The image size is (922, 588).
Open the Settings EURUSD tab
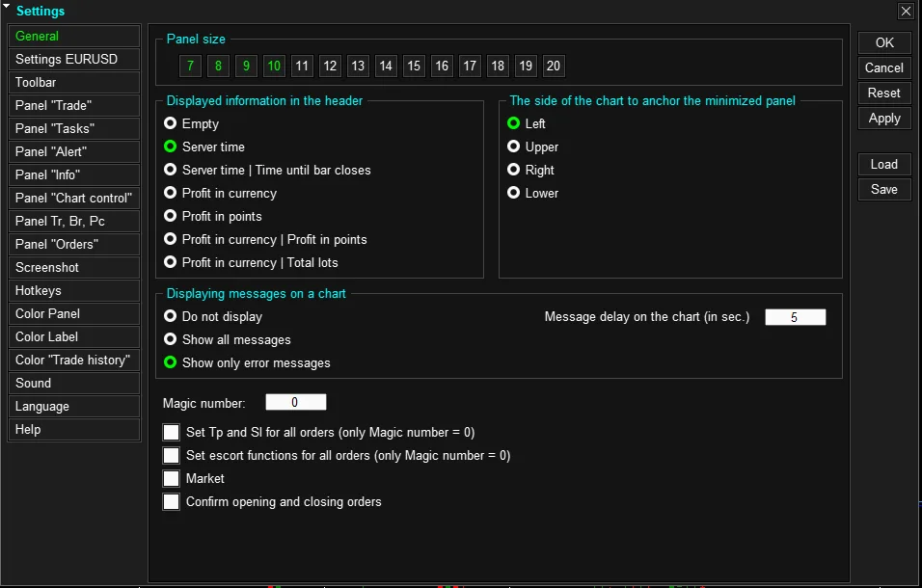(74, 60)
